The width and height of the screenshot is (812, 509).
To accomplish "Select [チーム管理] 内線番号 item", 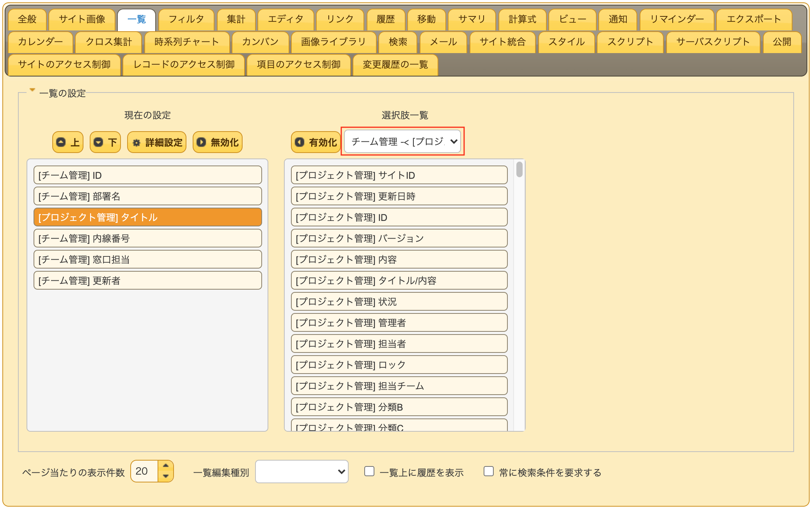I will click(x=148, y=238).
